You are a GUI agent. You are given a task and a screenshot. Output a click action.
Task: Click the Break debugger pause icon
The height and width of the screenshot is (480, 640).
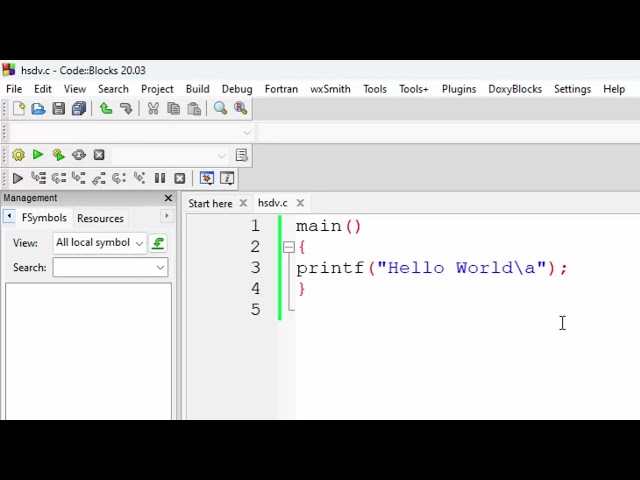(160, 178)
